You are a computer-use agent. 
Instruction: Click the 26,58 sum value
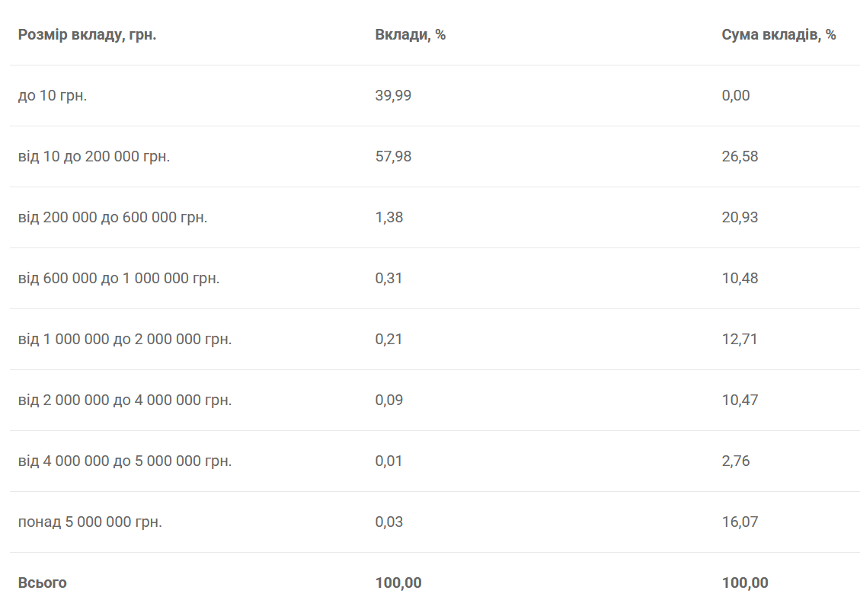tap(740, 157)
